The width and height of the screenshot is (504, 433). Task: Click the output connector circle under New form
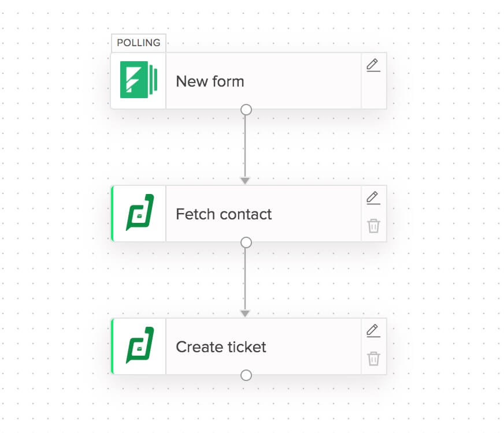click(246, 110)
